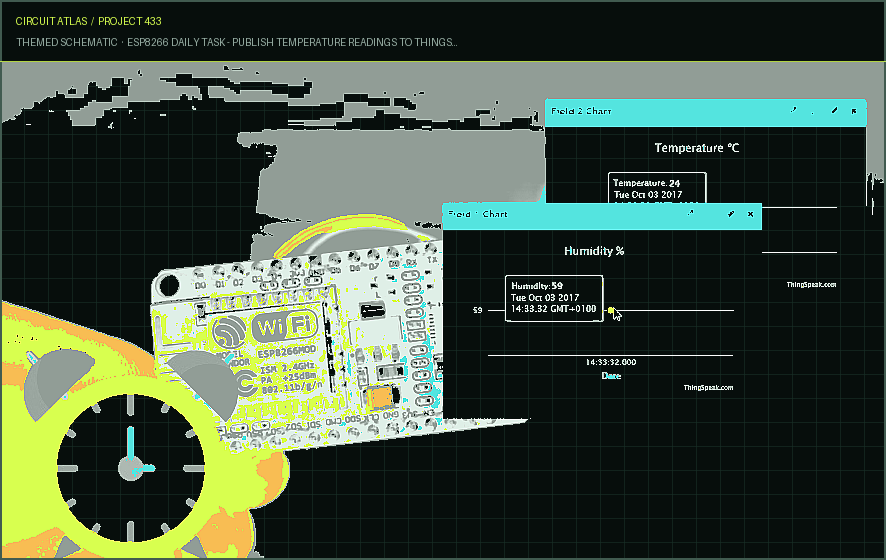Click the 'Humidity %' chart title

click(x=594, y=251)
